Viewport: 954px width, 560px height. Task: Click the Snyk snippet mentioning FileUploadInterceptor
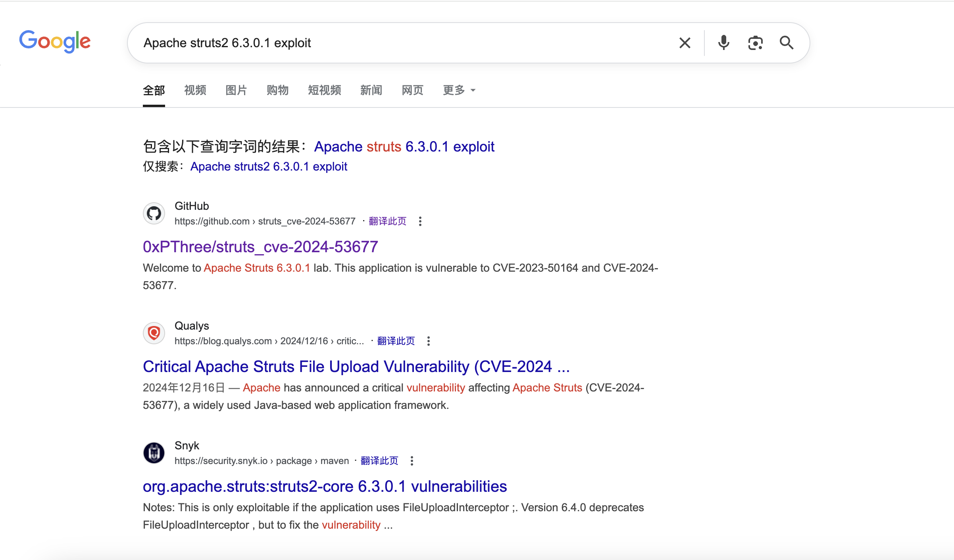393,516
